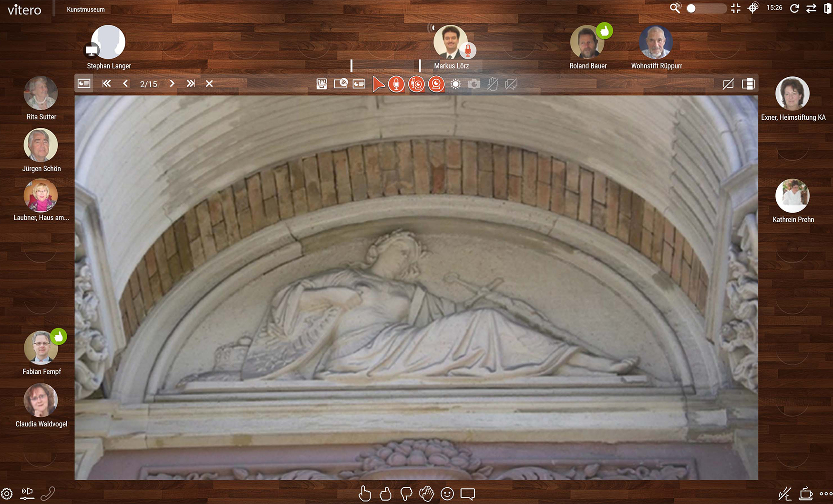Click the red pointer arrow tool
This screenshot has height=504, width=833.
coord(378,84)
